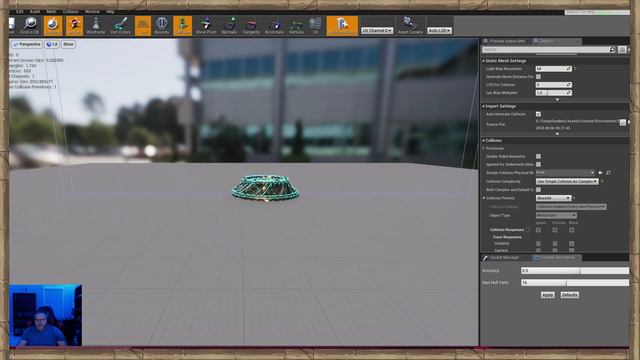Image resolution: width=640 pixels, height=360 pixels.
Task: Toggle the Show Pivot icon
Action: coord(206,25)
